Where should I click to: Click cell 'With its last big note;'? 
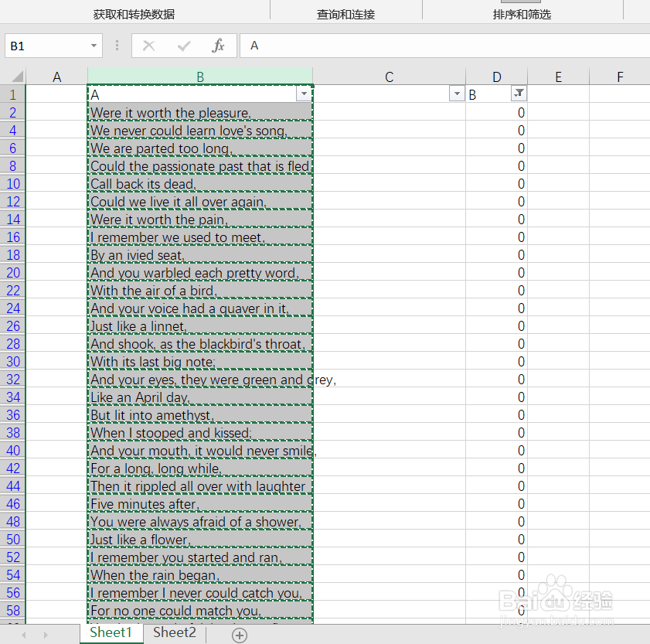click(200, 361)
